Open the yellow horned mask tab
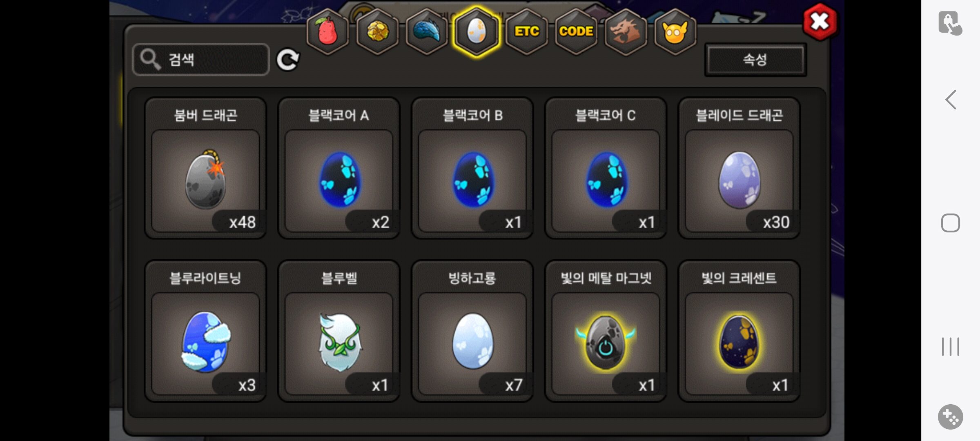980x441 pixels. pos(675,32)
